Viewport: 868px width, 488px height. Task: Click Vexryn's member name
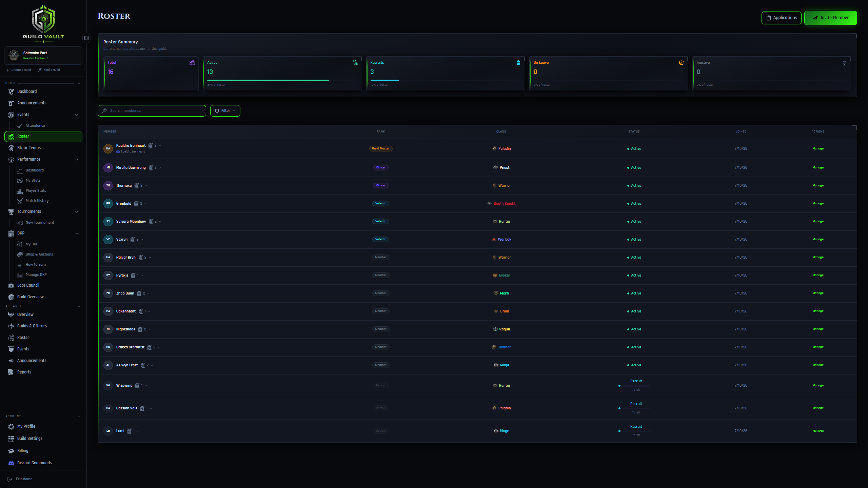click(x=122, y=240)
